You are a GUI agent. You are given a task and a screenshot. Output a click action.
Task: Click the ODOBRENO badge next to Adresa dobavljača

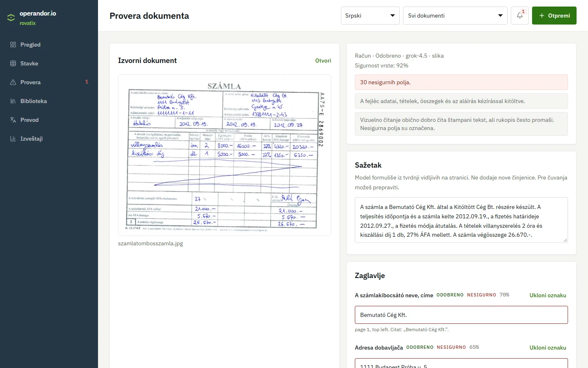tap(420, 347)
